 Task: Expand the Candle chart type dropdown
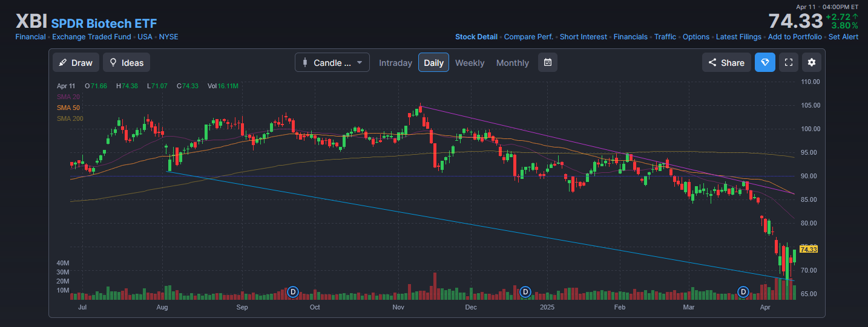[332, 63]
